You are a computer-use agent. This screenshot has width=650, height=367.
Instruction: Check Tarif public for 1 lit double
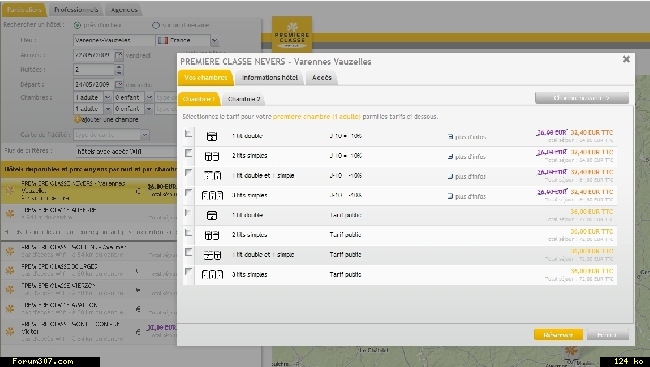pos(188,213)
